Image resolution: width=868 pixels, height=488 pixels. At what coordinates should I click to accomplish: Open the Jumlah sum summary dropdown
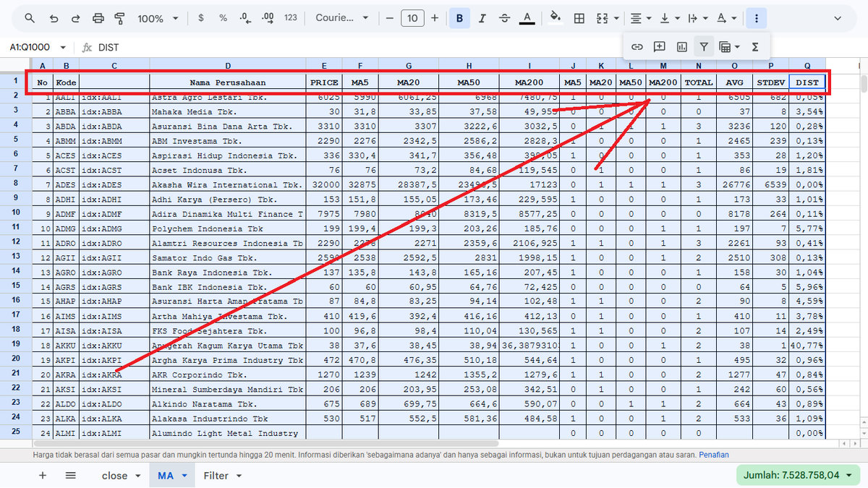798,475
